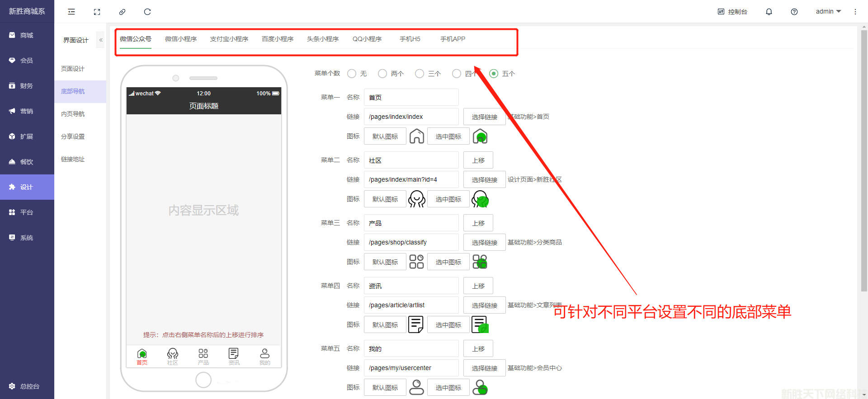Screen dimensions: 868x399
Task: Select the 无 menu count radio button
Action: 352,74
